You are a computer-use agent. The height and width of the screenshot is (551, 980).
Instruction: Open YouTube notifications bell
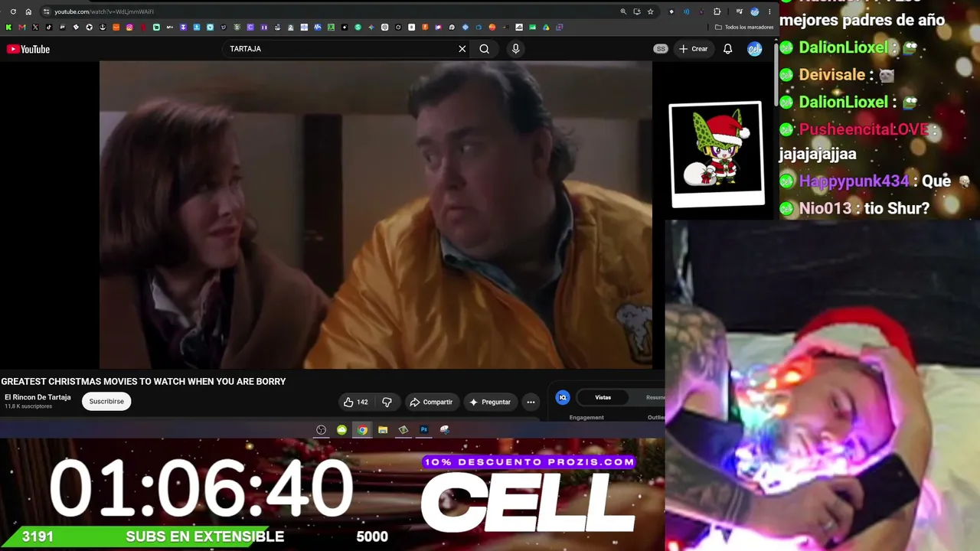[x=728, y=49]
